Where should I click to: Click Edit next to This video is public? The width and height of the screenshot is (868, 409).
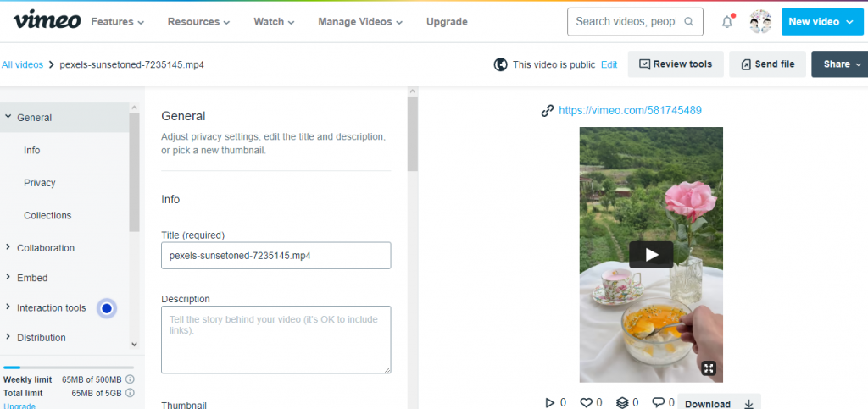(x=609, y=64)
